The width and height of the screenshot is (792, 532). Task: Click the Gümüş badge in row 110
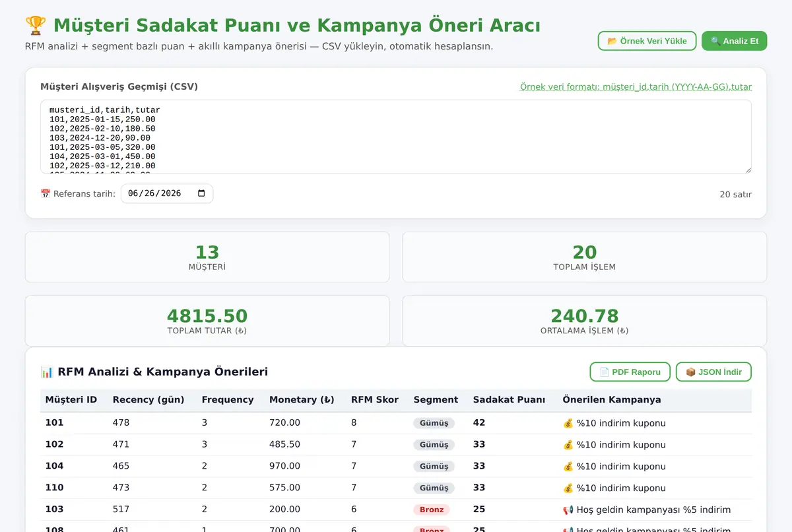434,488
